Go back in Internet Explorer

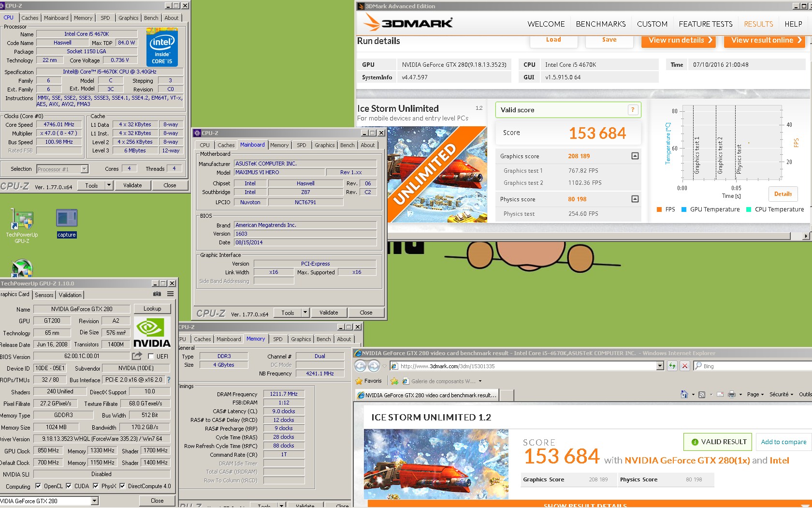361,366
